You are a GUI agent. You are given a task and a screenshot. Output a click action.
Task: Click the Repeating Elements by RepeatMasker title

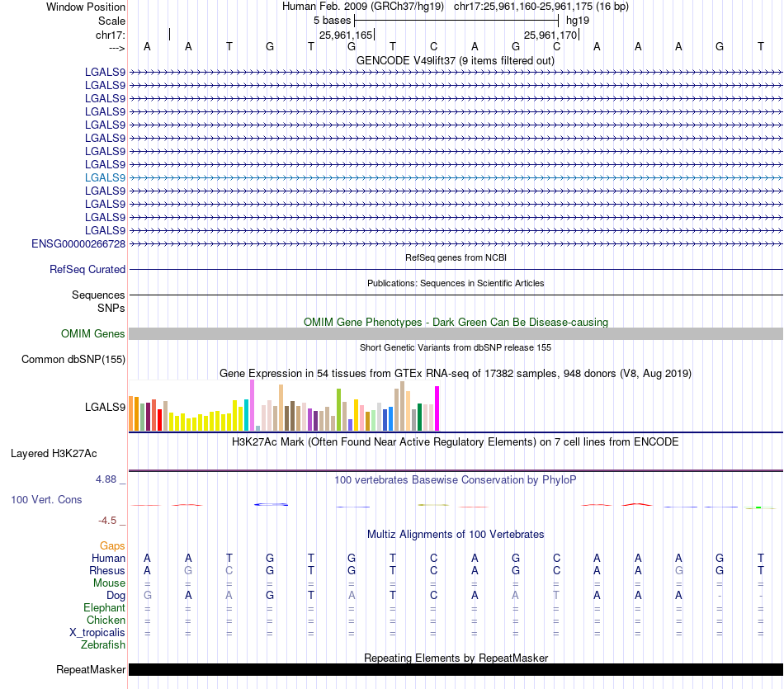[456, 658]
